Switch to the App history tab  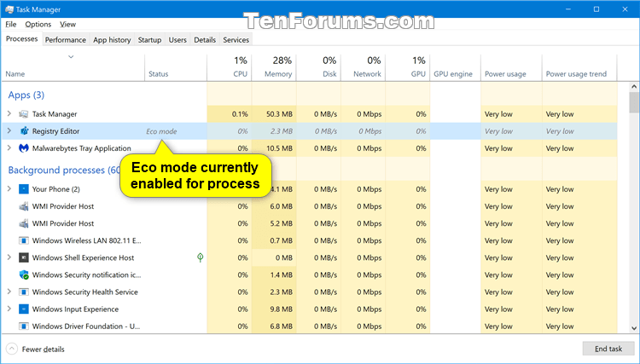[112, 39]
